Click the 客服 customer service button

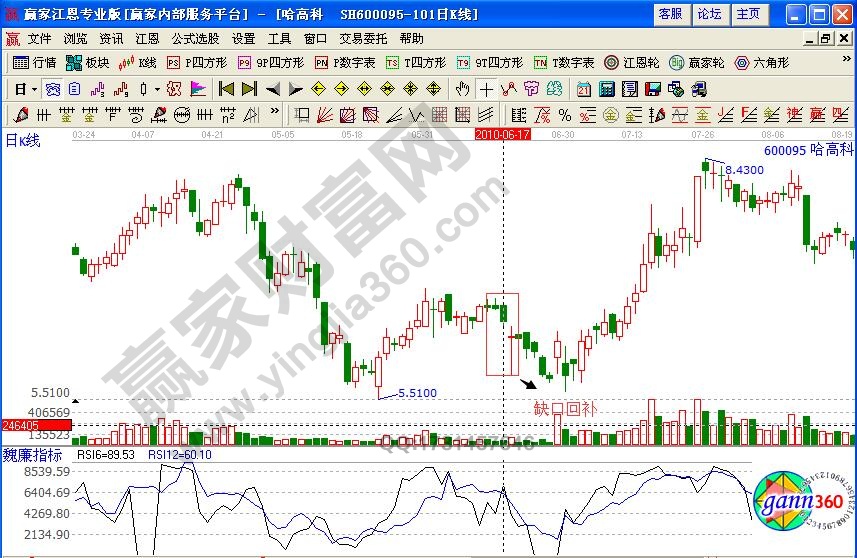(670, 14)
